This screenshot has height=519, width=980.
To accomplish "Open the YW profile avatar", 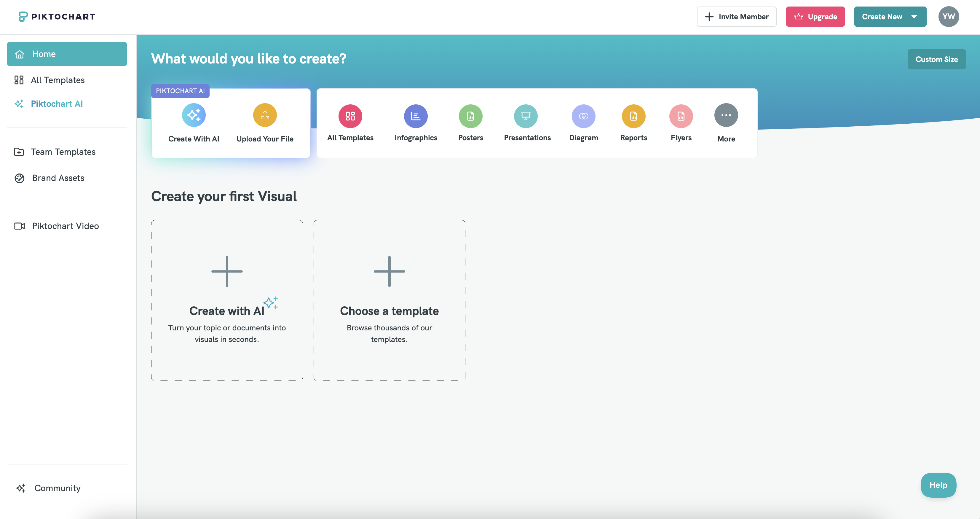I will 949,16.
